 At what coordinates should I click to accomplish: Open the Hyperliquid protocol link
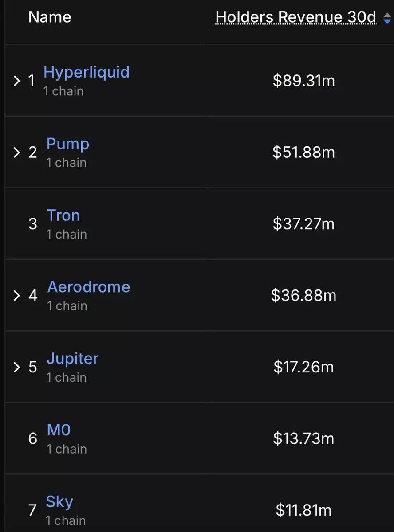click(87, 72)
